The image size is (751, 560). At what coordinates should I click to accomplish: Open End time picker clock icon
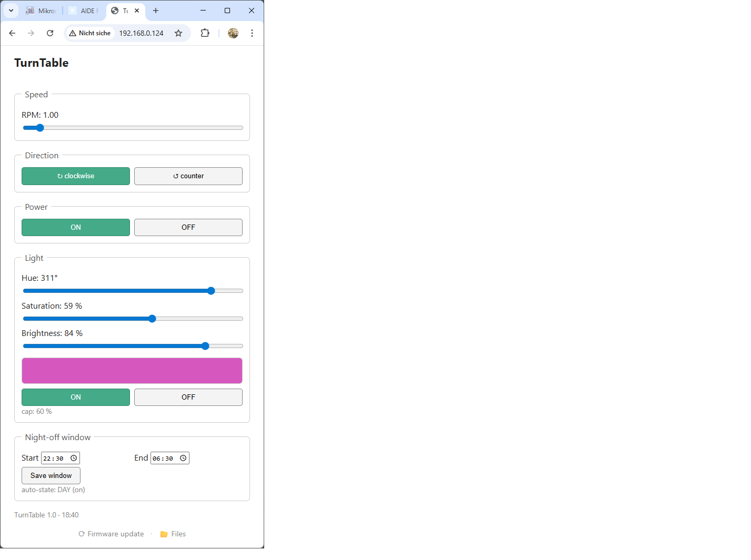pyautogui.click(x=183, y=459)
